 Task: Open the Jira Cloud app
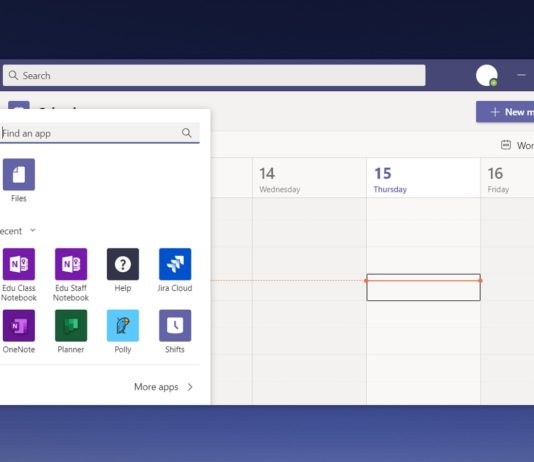click(x=175, y=264)
